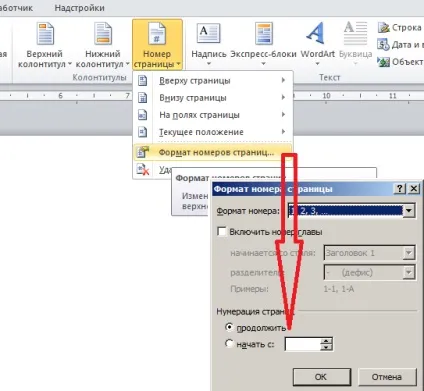
Task: Choose Внизу страницы from the menu
Action: (x=213, y=98)
